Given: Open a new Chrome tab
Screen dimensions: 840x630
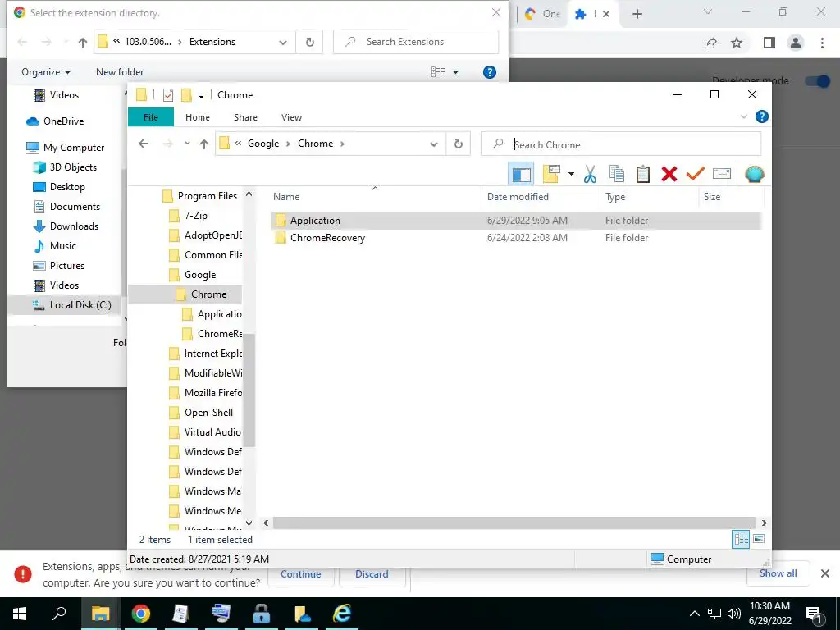Looking at the screenshot, I should 637,14.
